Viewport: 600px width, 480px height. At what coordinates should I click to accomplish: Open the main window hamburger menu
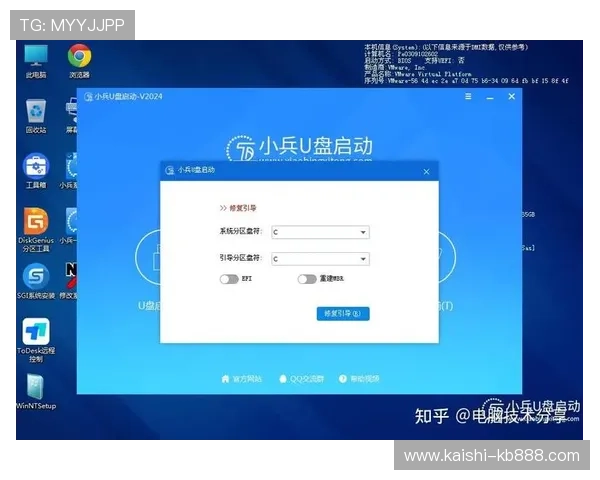tap(468, 96)
